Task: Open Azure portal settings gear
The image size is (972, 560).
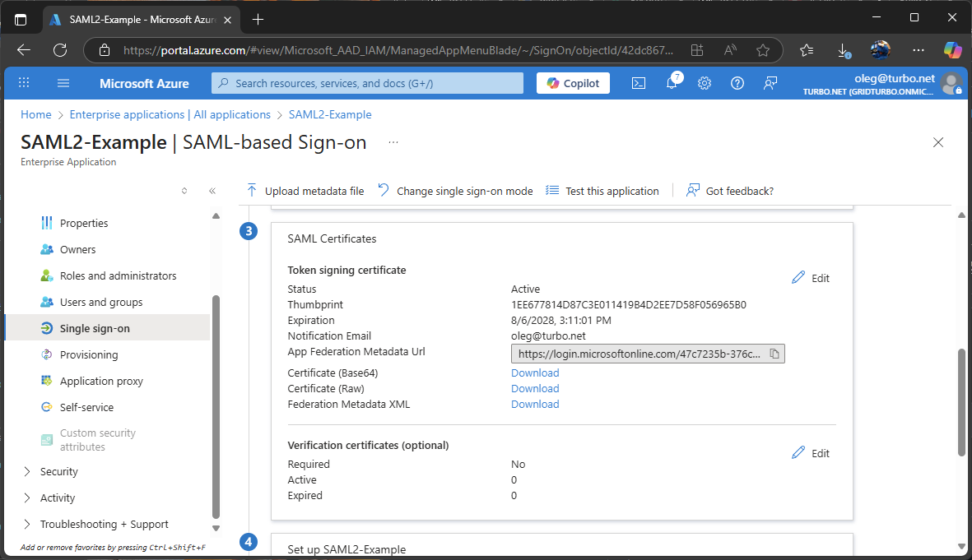Action: tap(704, 82)
